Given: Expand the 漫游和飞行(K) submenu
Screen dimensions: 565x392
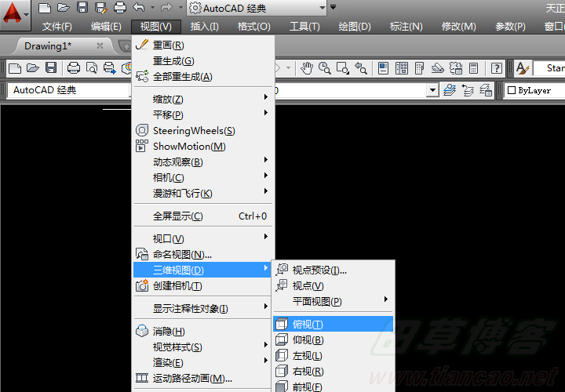Looking at the screenshot, I should click(x=203, y=194).
